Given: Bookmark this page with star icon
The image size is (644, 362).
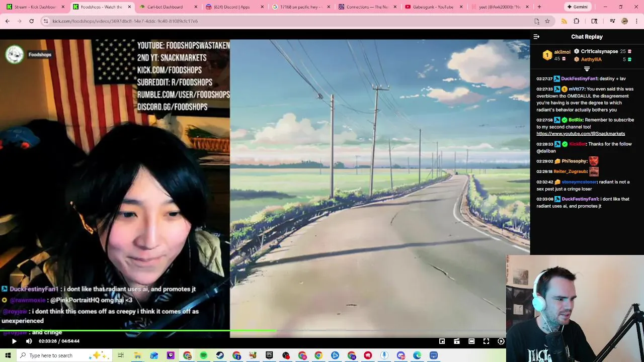Looking at the screenshot, I should [547, 21].
